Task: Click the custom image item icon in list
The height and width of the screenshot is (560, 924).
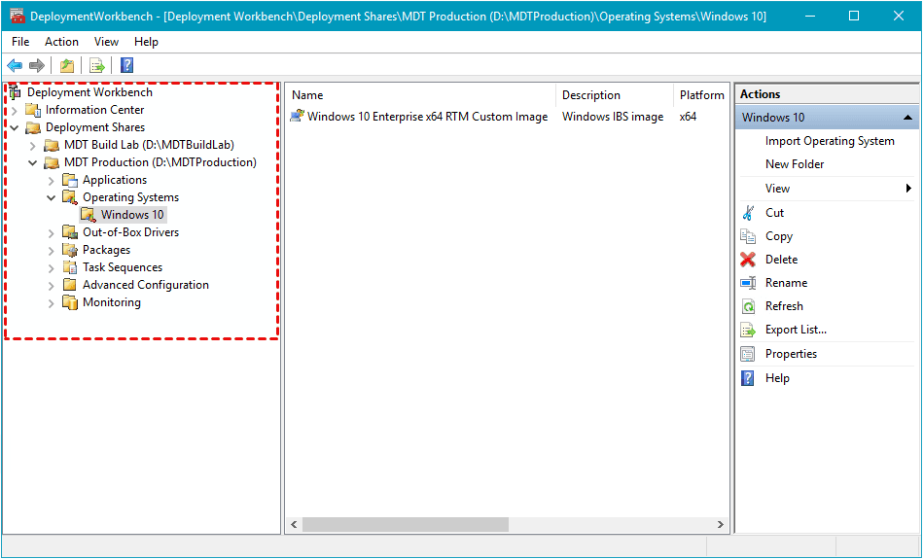Action: (x=297, y=116)
